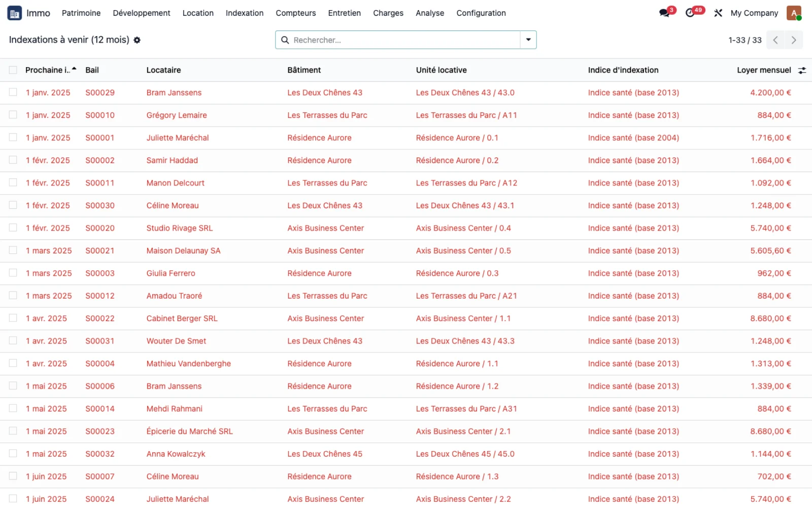Open the Développement menu
The height and width of the screenshot is (508, 812).
(142, 13)
